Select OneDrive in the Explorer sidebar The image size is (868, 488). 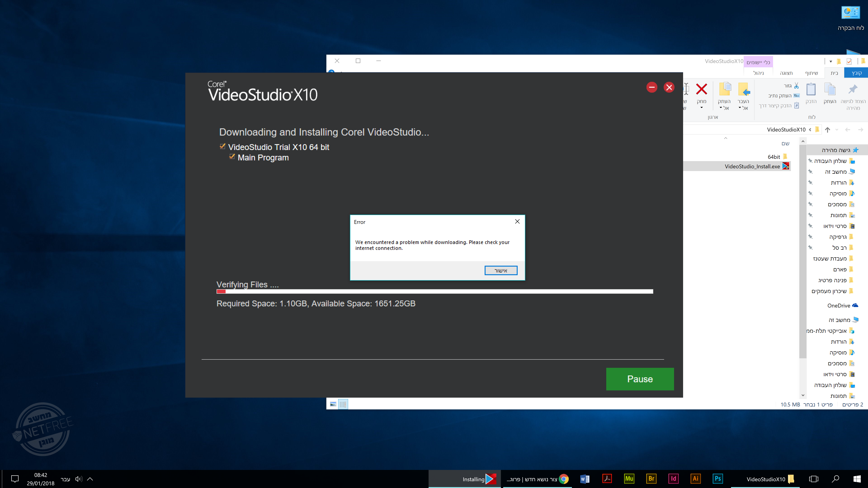pyautogui.click(x=842, y=305)
